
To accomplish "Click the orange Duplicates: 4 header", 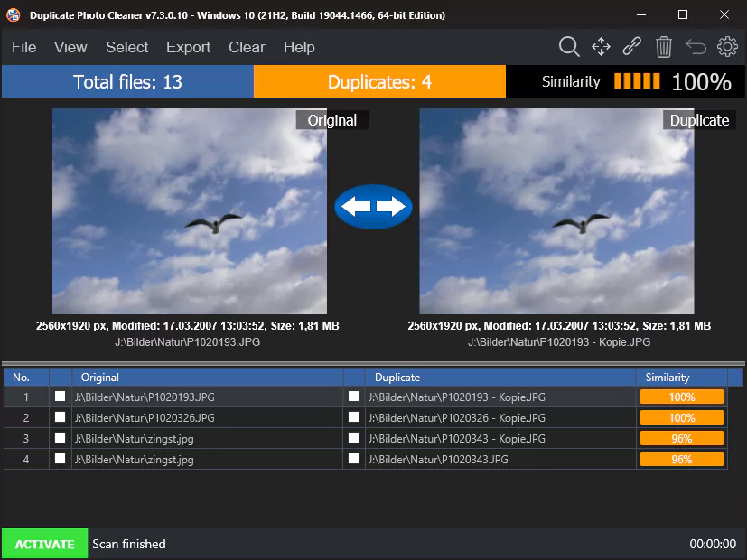I will tap(379, 80).
